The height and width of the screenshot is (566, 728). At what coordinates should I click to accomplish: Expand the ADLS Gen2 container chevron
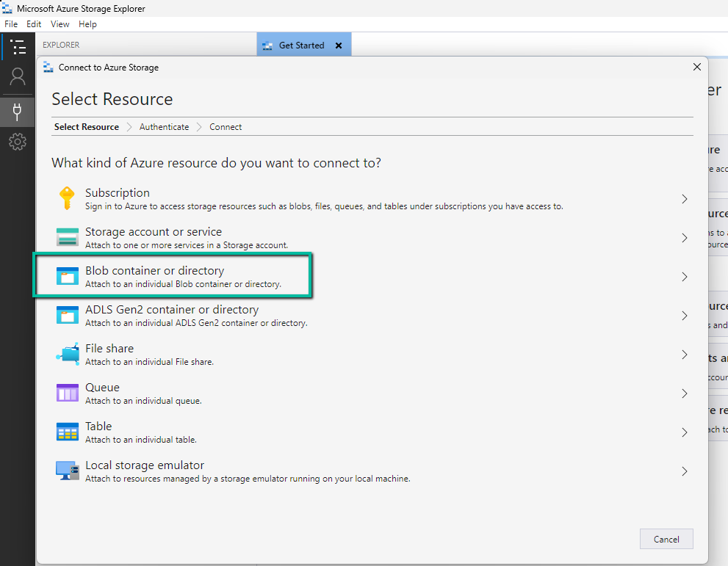(x=685, y=316)
